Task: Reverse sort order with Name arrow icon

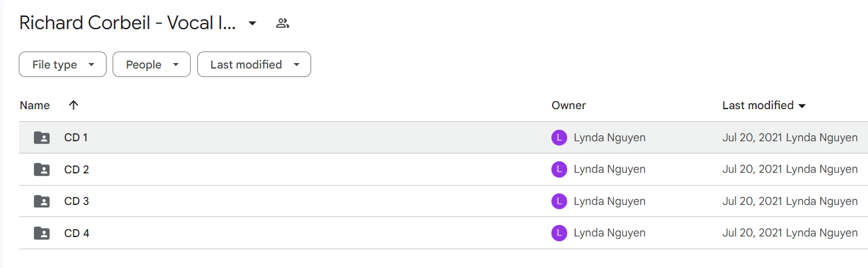Action: point(74,105)
